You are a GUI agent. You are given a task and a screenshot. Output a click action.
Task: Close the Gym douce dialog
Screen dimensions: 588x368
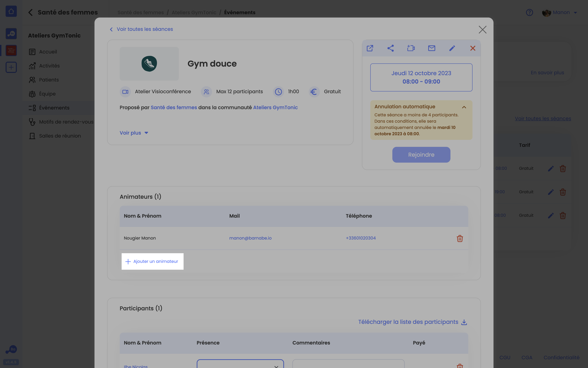tap(482, 30)
